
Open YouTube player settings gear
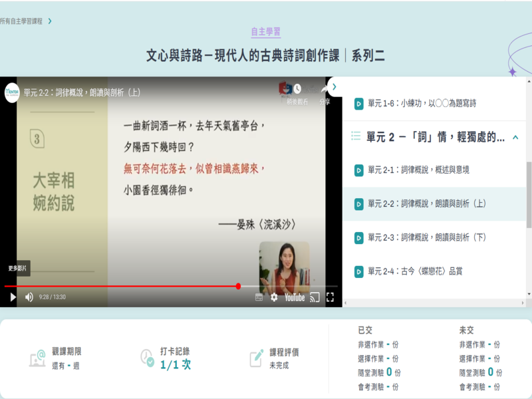click(x=274, y=297)
